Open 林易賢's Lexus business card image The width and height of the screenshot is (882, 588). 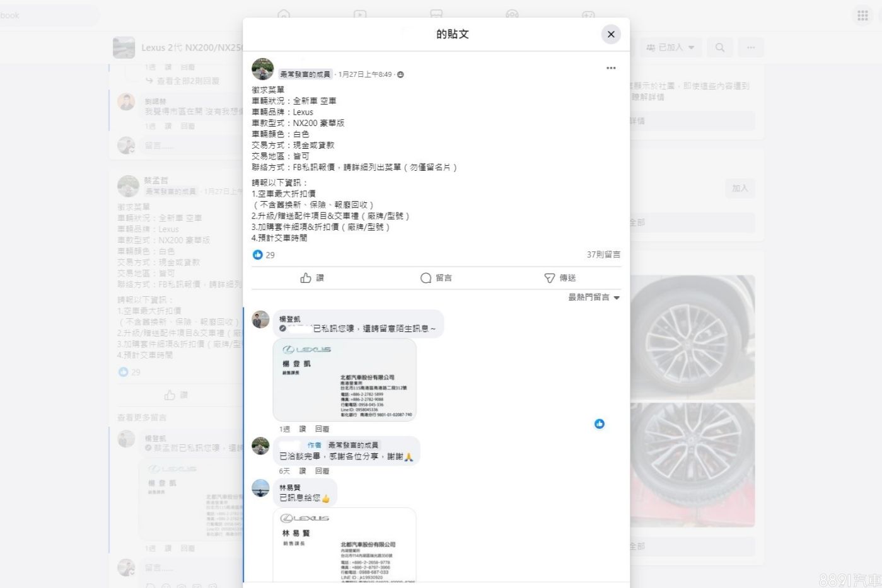[344, 545]
